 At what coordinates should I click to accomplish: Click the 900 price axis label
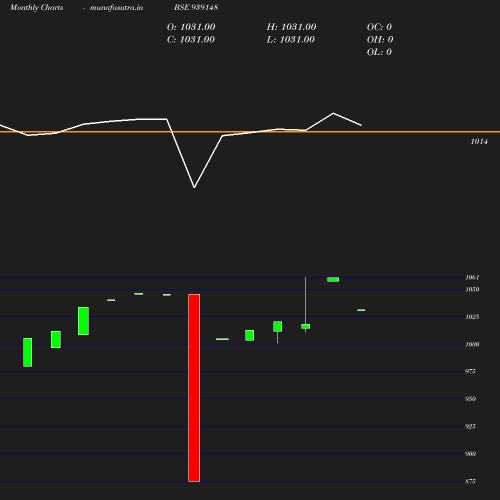point(470,454)
